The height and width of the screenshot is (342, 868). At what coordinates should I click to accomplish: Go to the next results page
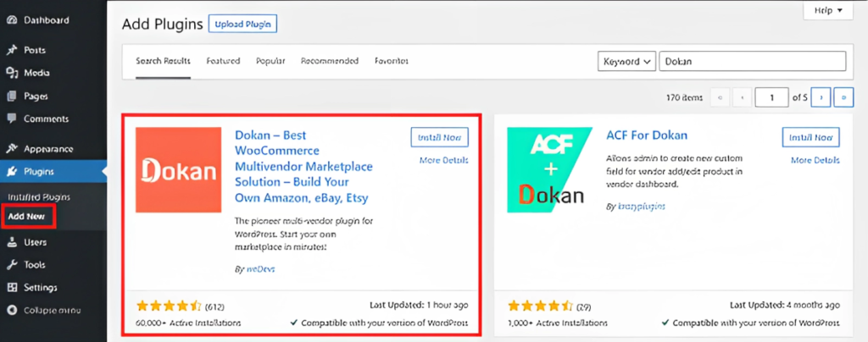pos(821,97)
